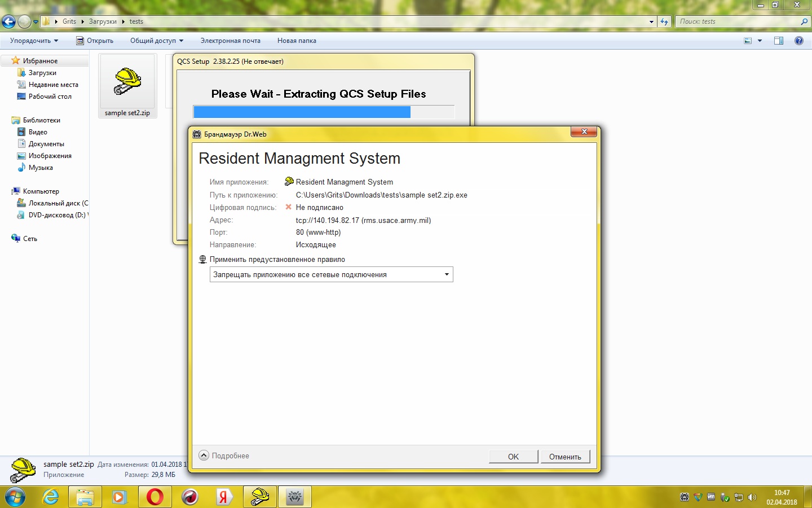Screen dimensions: 812x508
Task: Open Windows Explorer taskbar icon
Action: coord(85,497)
